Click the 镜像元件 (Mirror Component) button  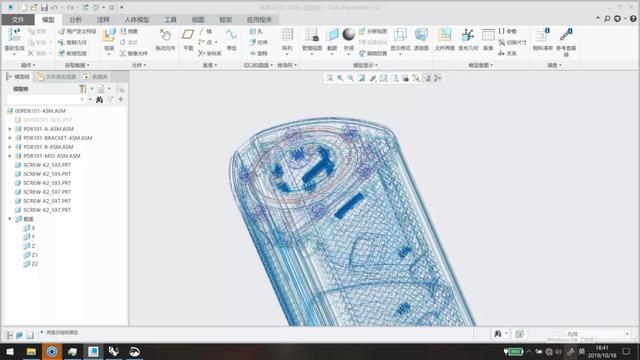(133, 53)
